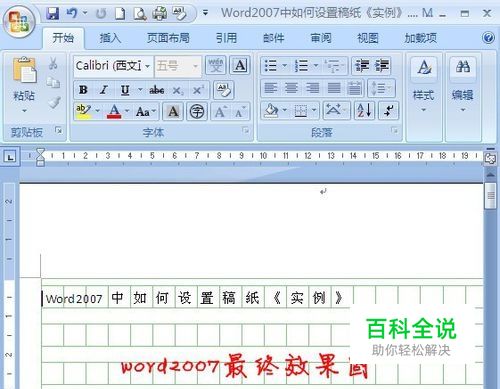Viewport: 500px width, 389px height.
Task: Activate the Format Painter brush
Action: pyautogui.click(x=54, y=102)
